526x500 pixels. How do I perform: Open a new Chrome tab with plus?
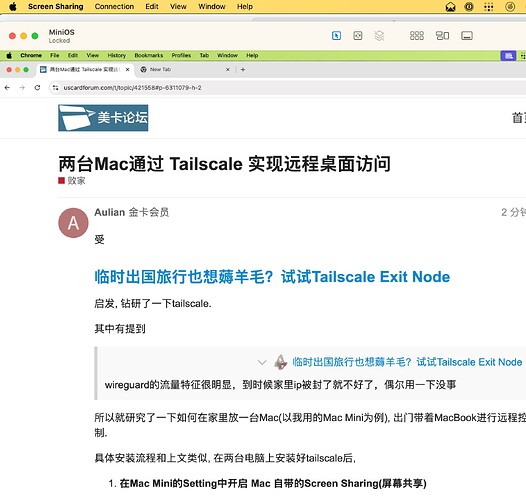point(243,69)
